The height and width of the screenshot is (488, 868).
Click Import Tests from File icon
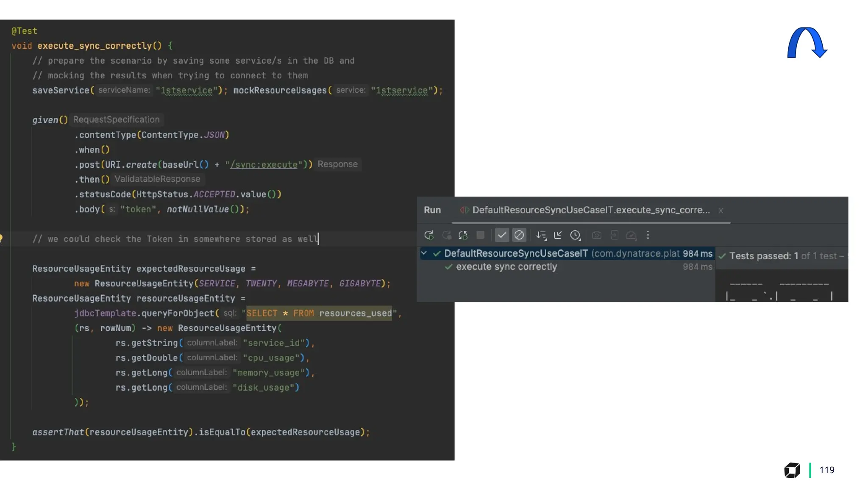(614, 235)
